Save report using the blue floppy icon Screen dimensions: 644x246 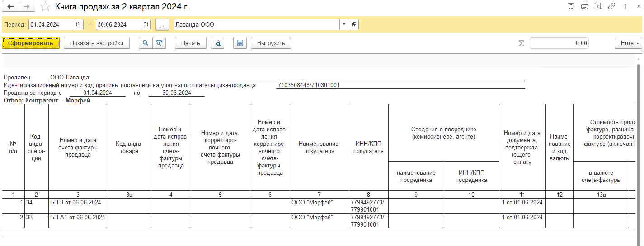pyautogui.click(x=240, y=43)
